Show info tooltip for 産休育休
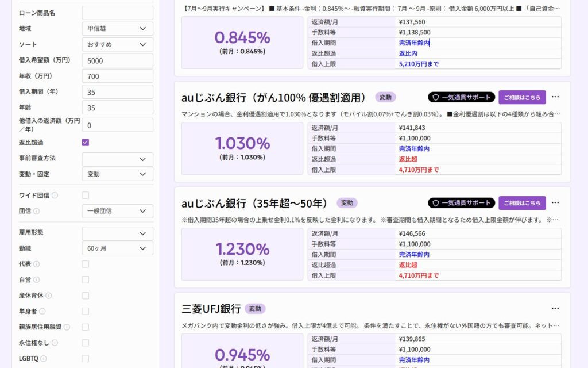This screenshot has height=368, width=588. (49, 296)
